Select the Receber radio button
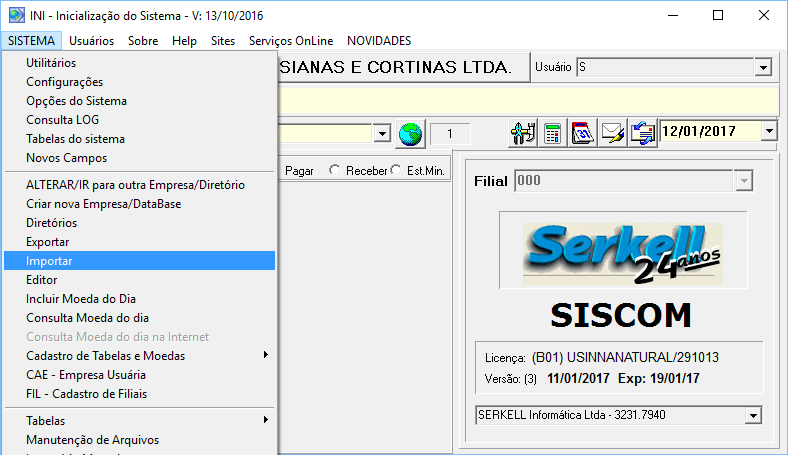Screen dimensions: 788x455 coord(334,170)
